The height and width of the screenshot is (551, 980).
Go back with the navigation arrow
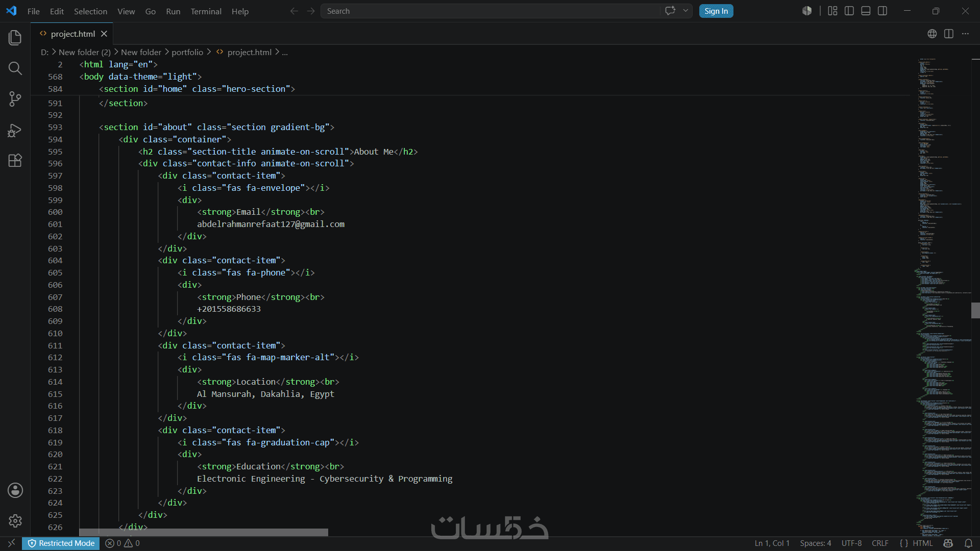pyautogui.click(x=294, y=11)
